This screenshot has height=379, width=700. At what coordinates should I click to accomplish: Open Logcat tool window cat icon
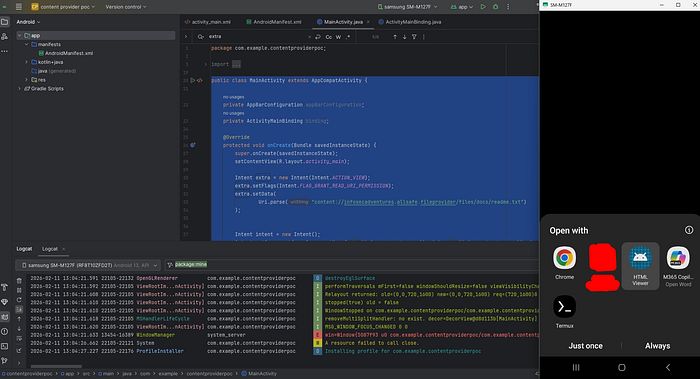(4, 317)
